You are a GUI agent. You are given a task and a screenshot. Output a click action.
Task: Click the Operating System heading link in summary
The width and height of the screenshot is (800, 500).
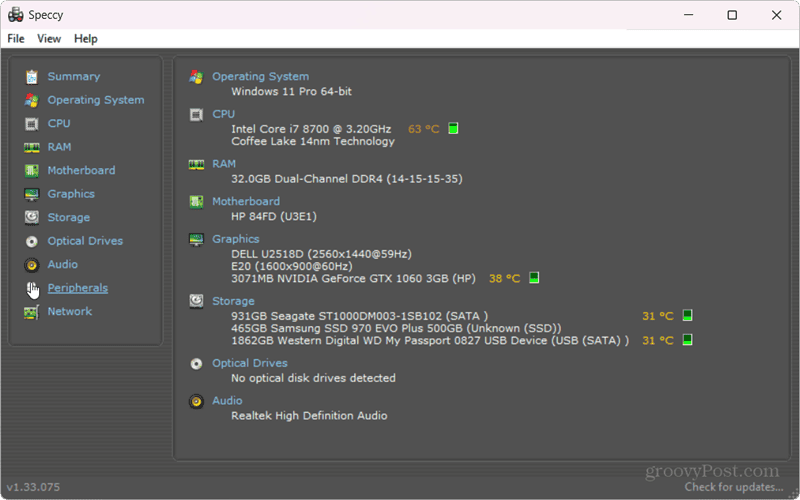(261, 77)
